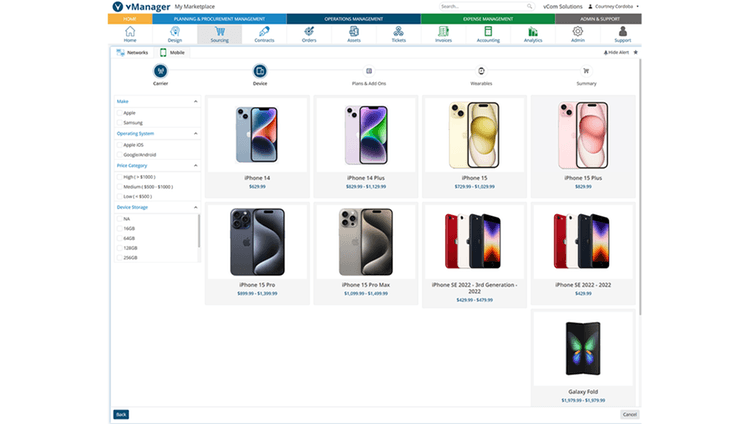Click the search magnifier icon
The width and height of the screenshot is (750, 424).
point(529,7)
